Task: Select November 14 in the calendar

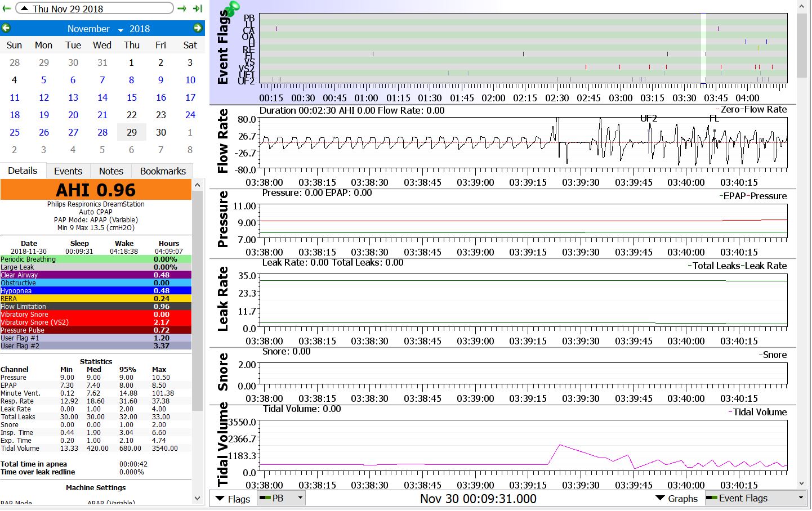Action: 102,97
